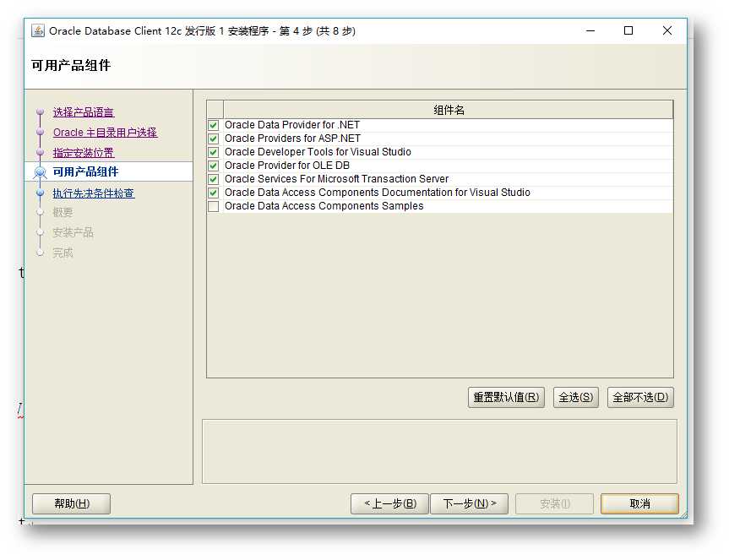Click the 全选(S) select-all button
729x560 pixels.
[x=575, y=397]
